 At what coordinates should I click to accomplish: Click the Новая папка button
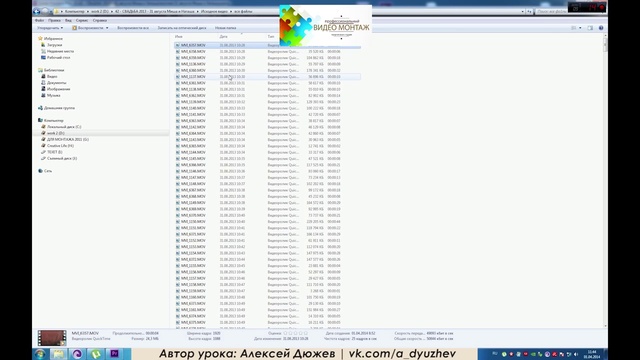click(x=225, y=28)
